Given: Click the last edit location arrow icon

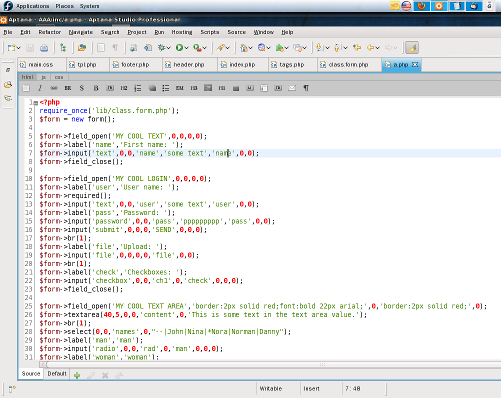Looking at the screenshot, I should pos(357,48).
